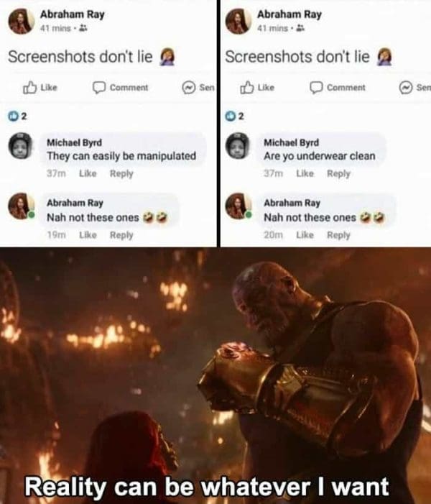Open Michael Byrd avatar on left comment

(21, 146)
